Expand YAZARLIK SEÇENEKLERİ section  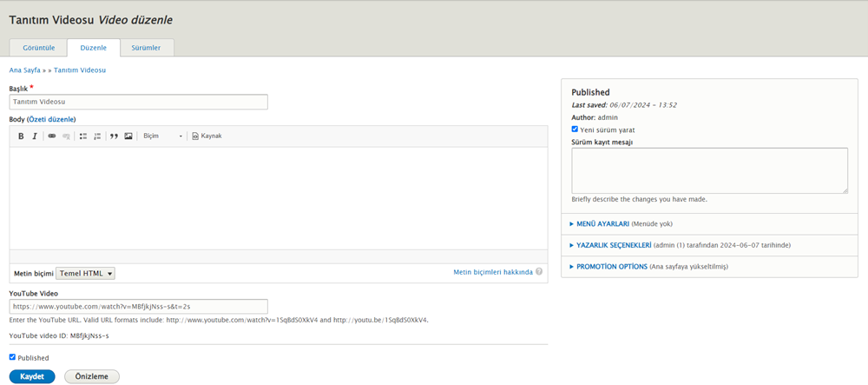point(615,245)
